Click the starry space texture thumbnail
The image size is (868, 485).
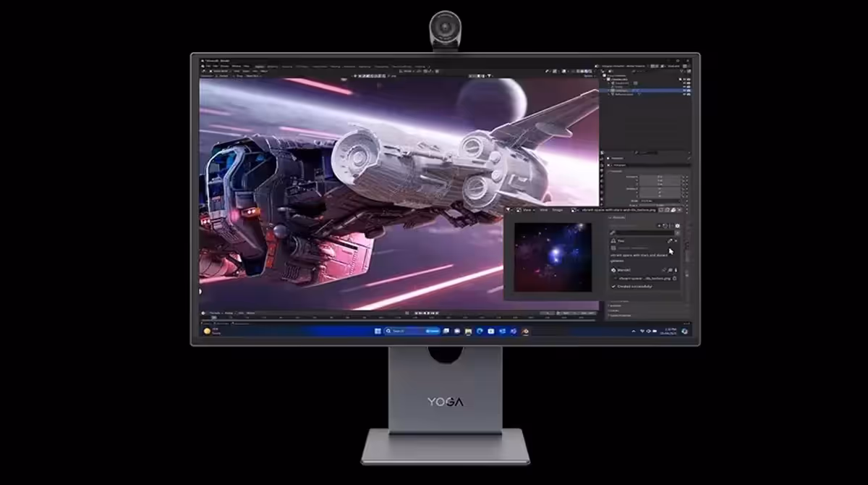pyautogui.click(x=553, y=257)
